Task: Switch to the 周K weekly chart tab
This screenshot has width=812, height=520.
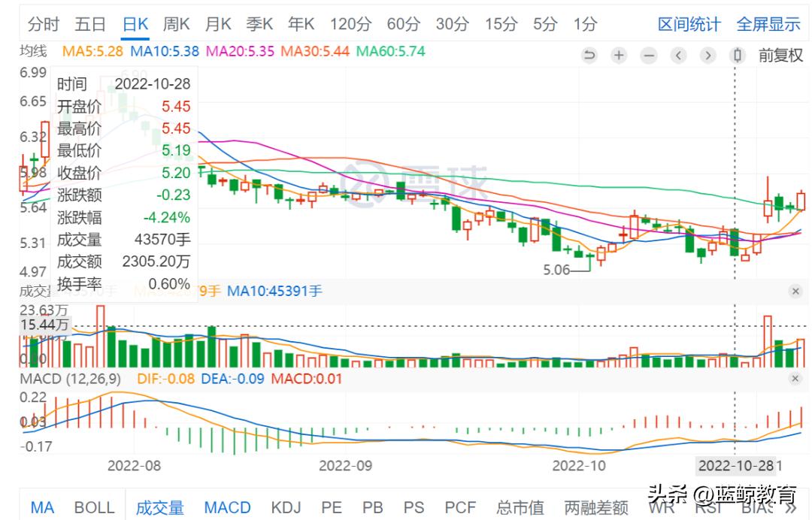Action: click(x=177, y=24)
